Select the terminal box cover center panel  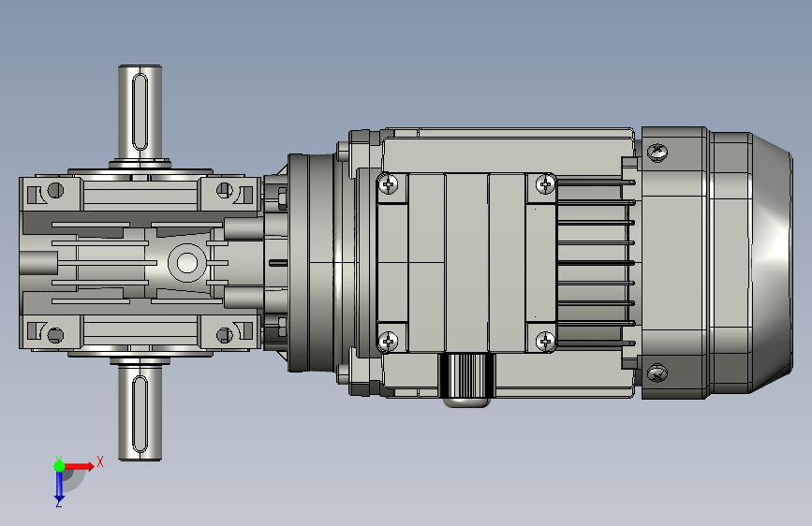click(x=466, y=262)
